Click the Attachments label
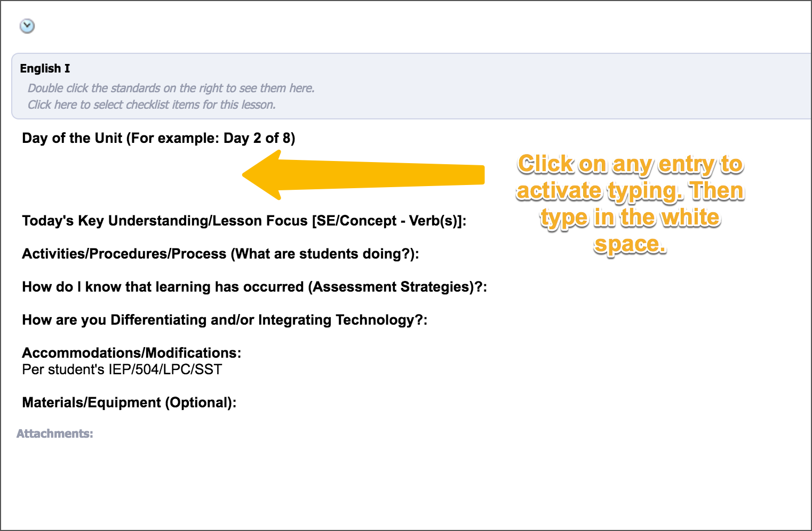The image size is (812, 531). point(54,433)
